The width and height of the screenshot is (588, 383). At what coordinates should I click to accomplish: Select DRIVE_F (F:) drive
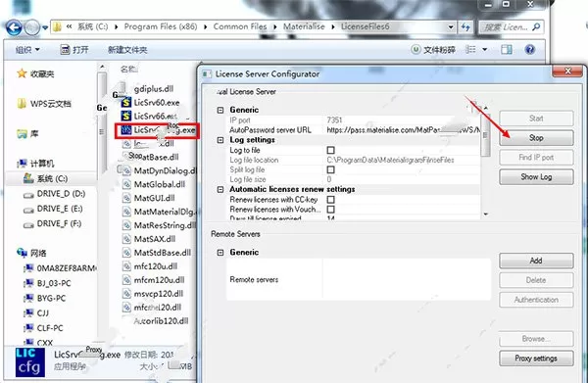coord(53,223)
